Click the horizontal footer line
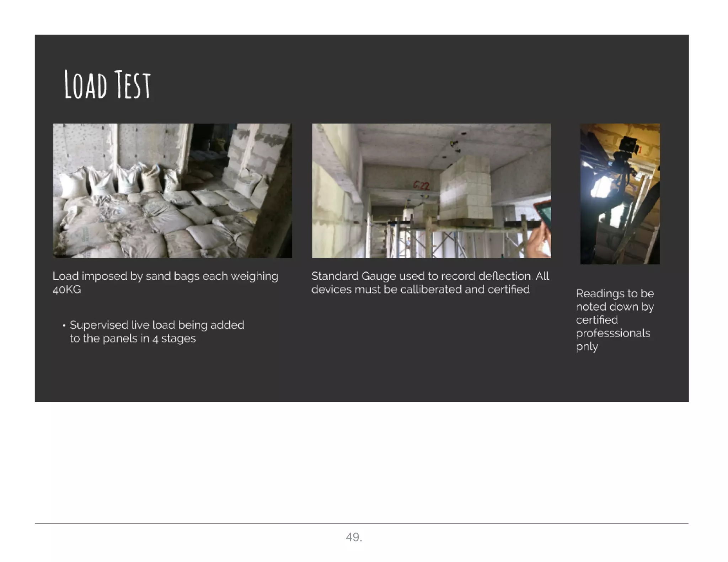 (x=362, y=523)
